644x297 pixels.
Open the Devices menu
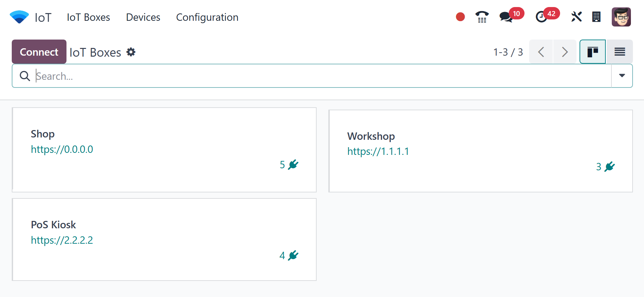pos(143,17)
